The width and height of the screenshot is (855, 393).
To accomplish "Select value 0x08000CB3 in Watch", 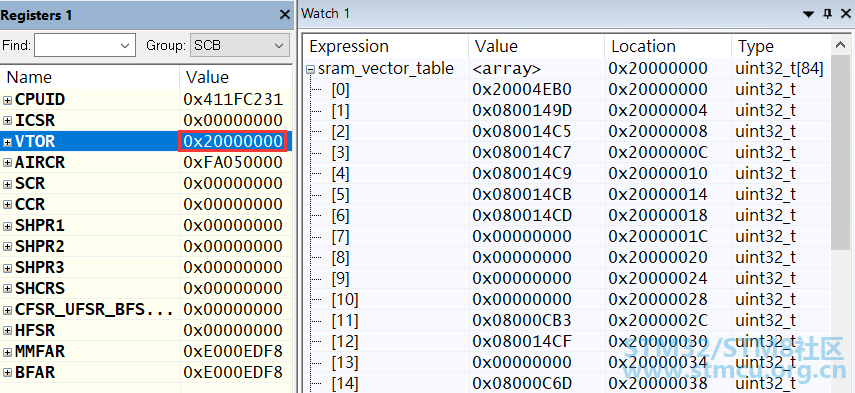I will click(522, 321).
